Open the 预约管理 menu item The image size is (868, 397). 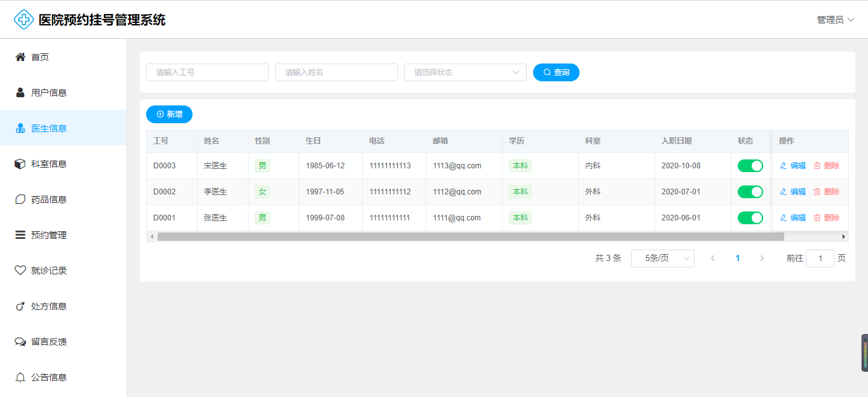point(49,235)
